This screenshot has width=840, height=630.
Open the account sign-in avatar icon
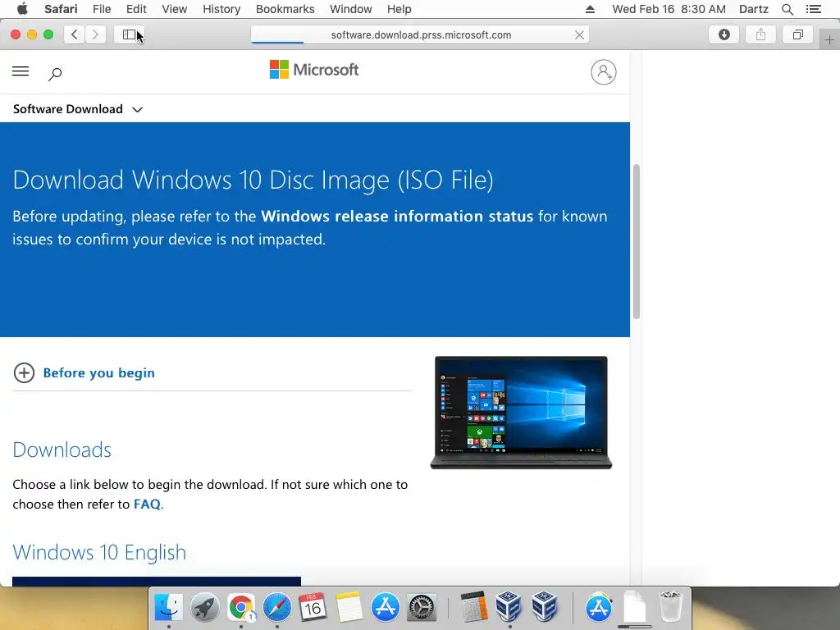coord(603,72)
